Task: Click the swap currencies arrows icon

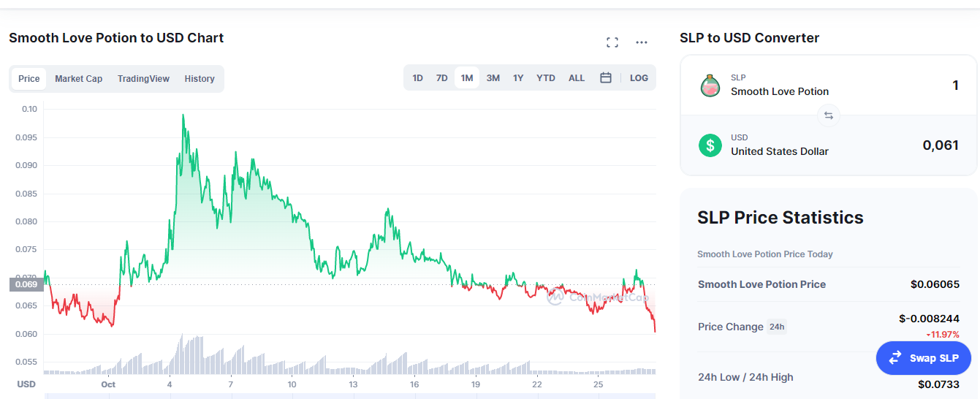Action: point(829,115)
